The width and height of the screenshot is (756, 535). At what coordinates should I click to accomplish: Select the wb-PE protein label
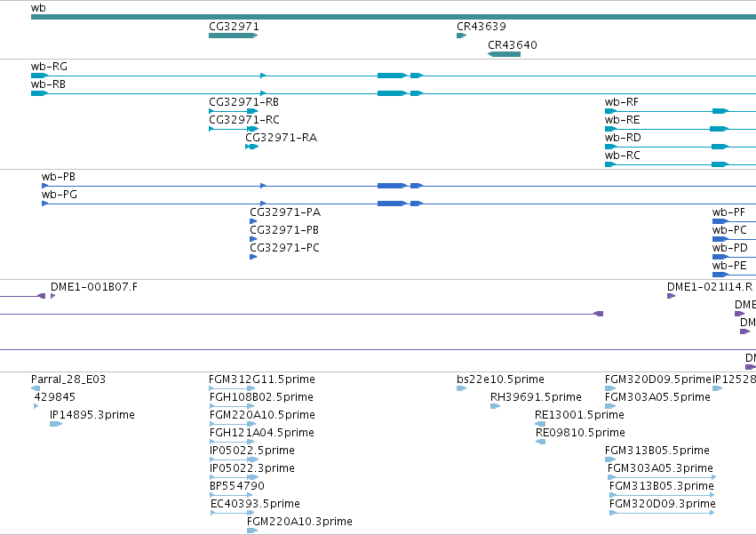pos(729,267)
